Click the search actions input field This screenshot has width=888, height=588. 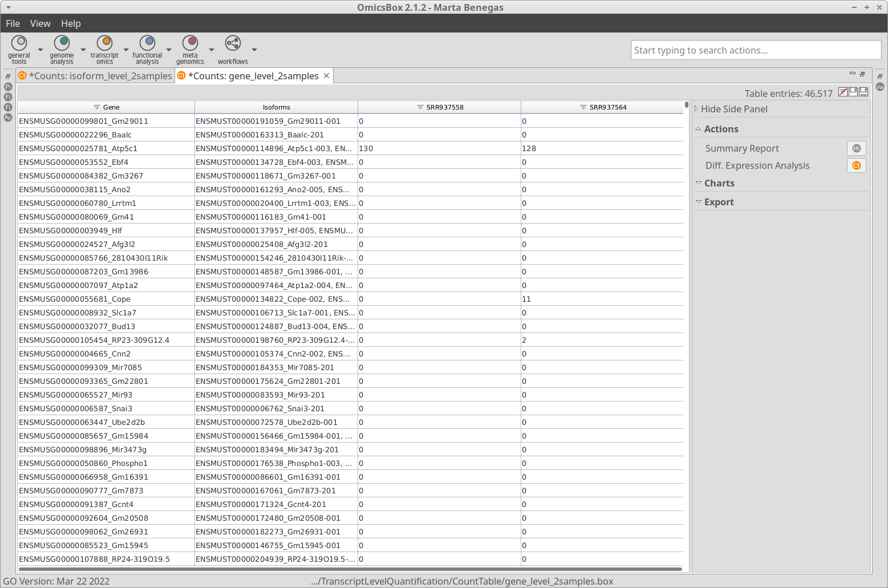[755, 50]
